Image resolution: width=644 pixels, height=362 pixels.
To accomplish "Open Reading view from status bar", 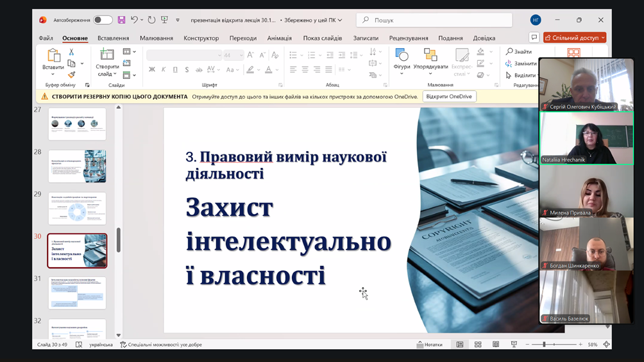I will point(496,345).
